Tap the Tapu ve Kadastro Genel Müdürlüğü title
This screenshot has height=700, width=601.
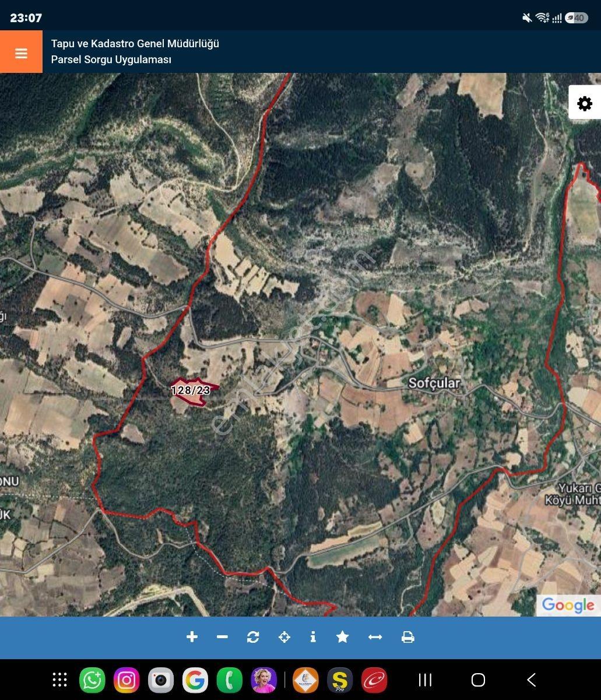tap(135, 44)
